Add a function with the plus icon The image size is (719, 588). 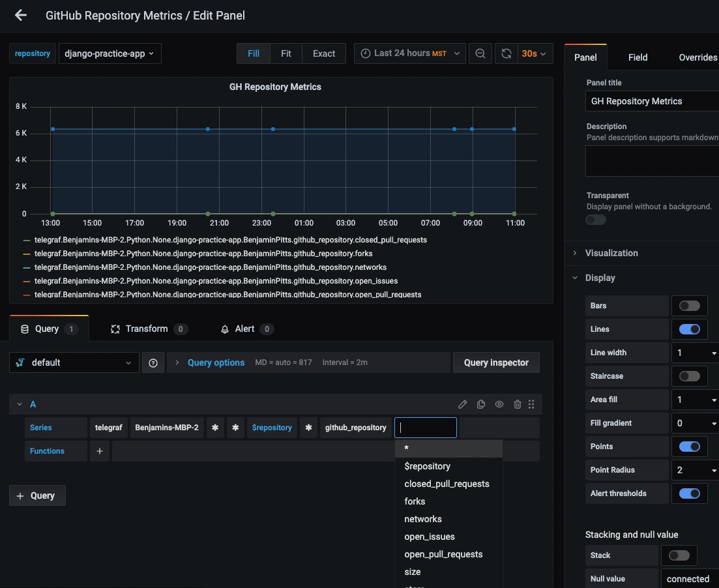click(100, 451)
